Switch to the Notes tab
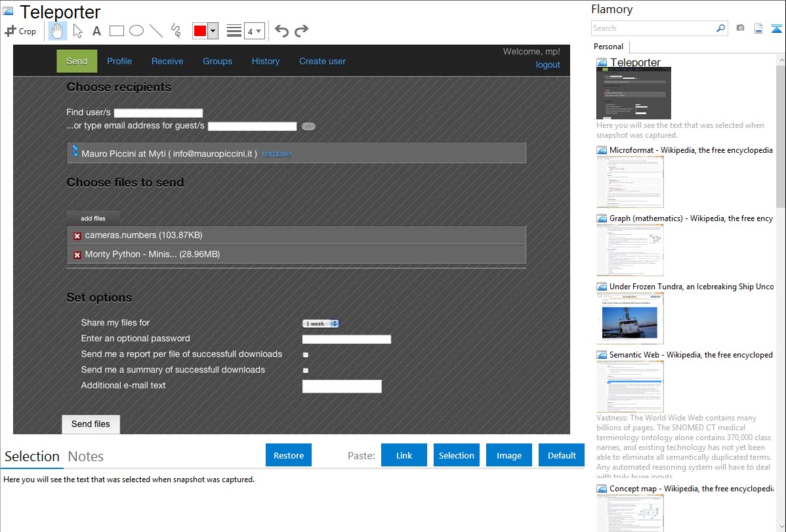The height and width of the screenshot is (532, 786). 86,457
